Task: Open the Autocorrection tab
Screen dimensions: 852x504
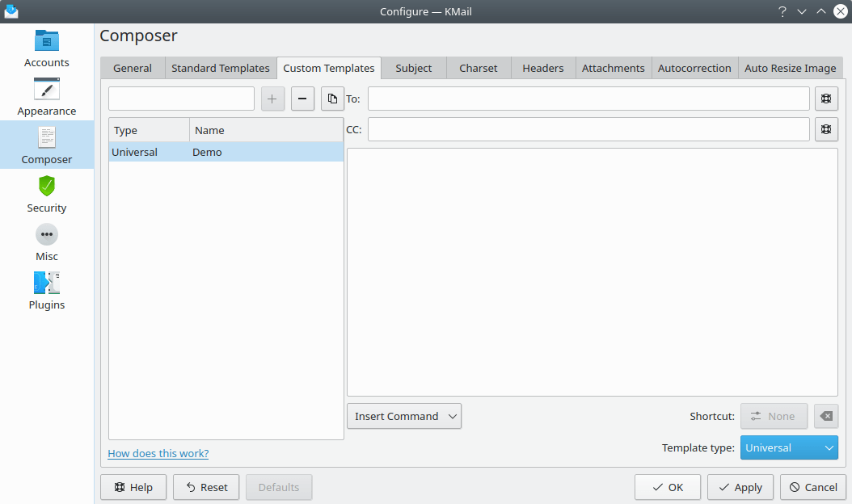Action: pyautogui.click(x=694, y=68)
